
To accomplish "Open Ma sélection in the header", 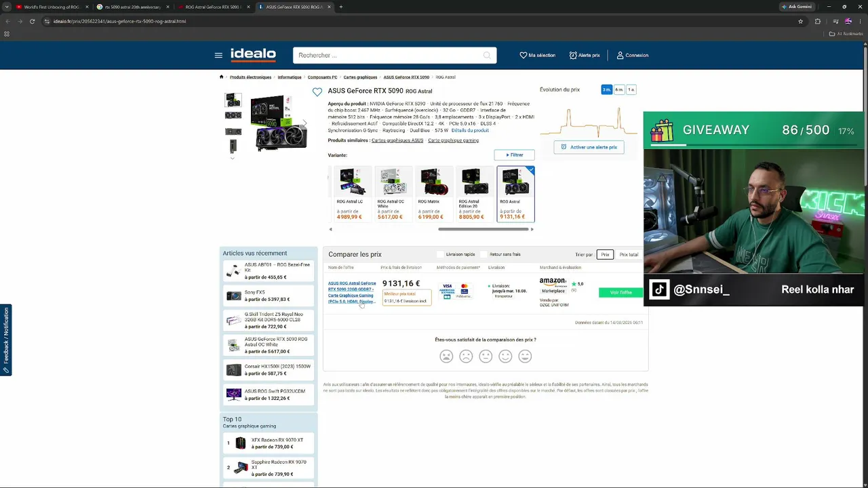I will click(537, 56).
